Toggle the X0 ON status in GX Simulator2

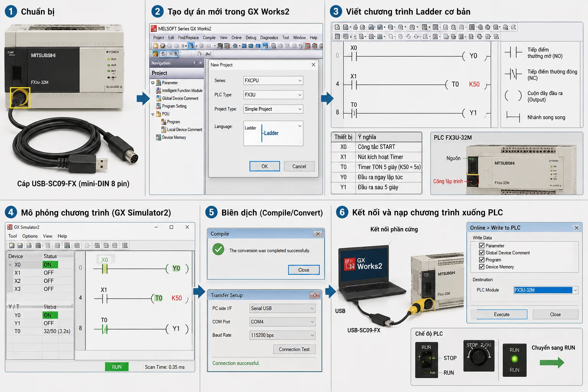point(50,265)
